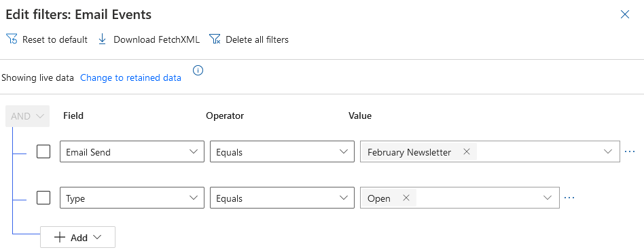
Task: Click inside the Open value input field
Action: [478, 198]
